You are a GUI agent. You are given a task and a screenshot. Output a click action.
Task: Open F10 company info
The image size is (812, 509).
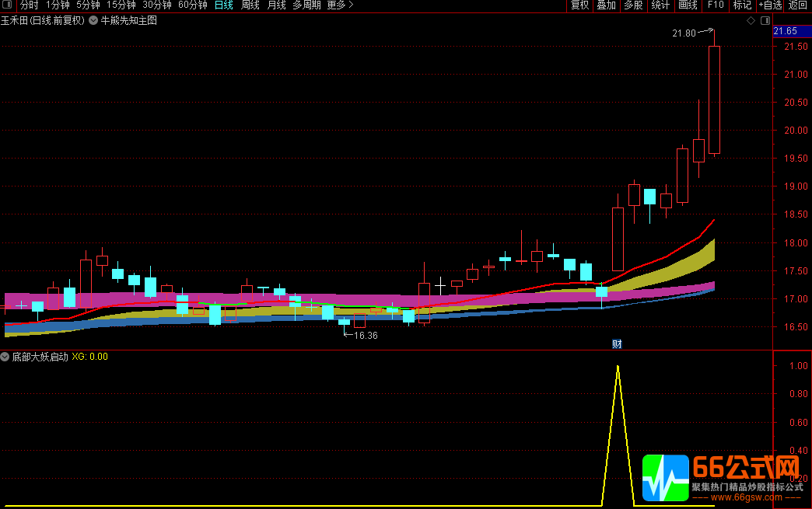715,5
